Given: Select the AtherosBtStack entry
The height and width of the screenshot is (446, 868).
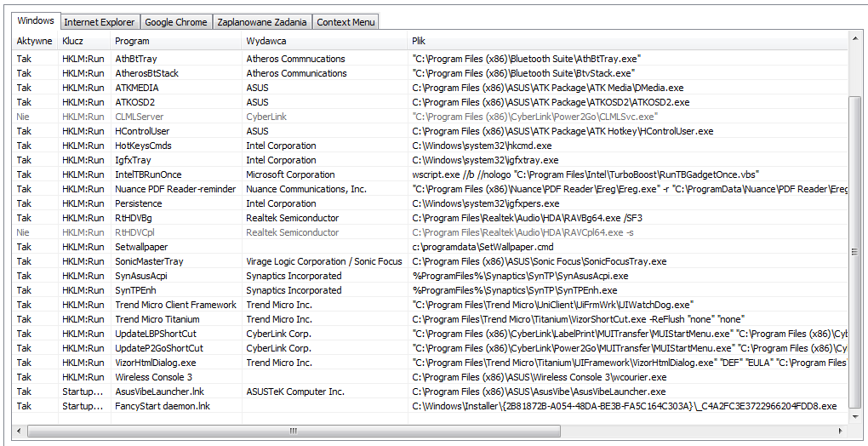Looking at the screenshot, I should pos(430,73).
